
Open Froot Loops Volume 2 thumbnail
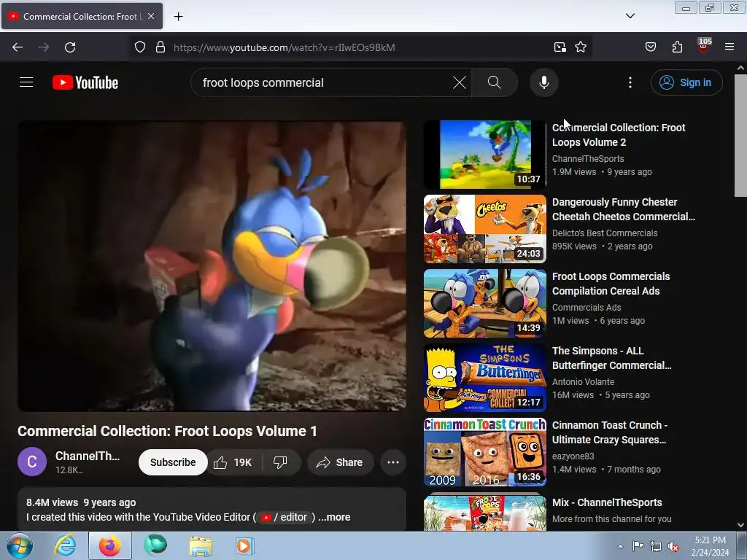tap(485, 155)
